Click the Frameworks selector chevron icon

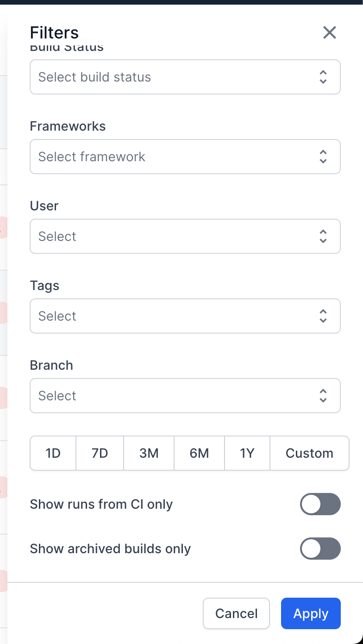[323, 157]
